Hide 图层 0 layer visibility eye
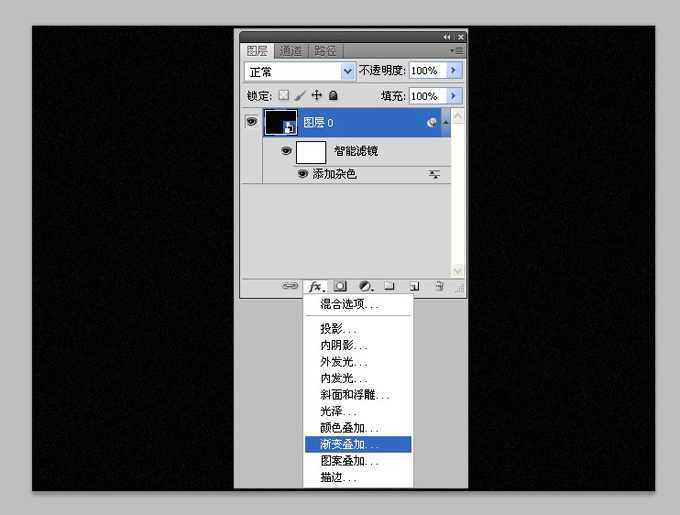The width and height of the screenshot is (680, 515). point(252,121)
